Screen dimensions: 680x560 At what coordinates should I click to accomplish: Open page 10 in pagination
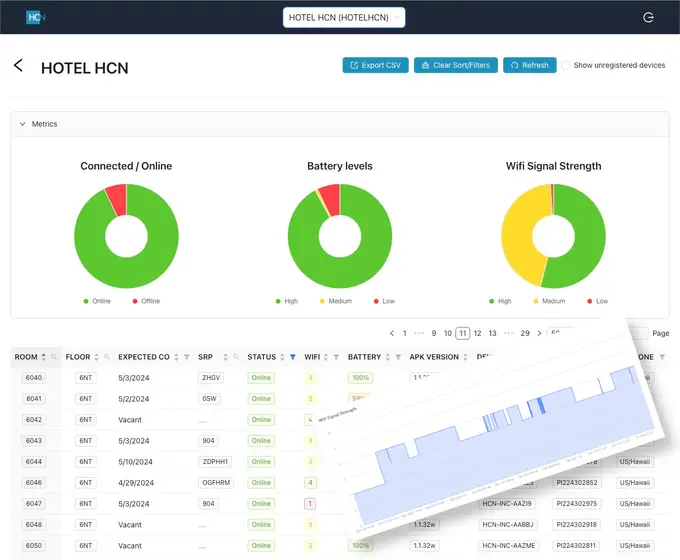click(448, 333)
